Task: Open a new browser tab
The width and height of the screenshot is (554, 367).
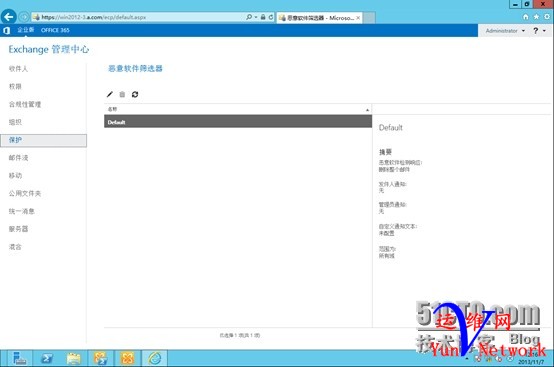Action: tap(369, 17)
